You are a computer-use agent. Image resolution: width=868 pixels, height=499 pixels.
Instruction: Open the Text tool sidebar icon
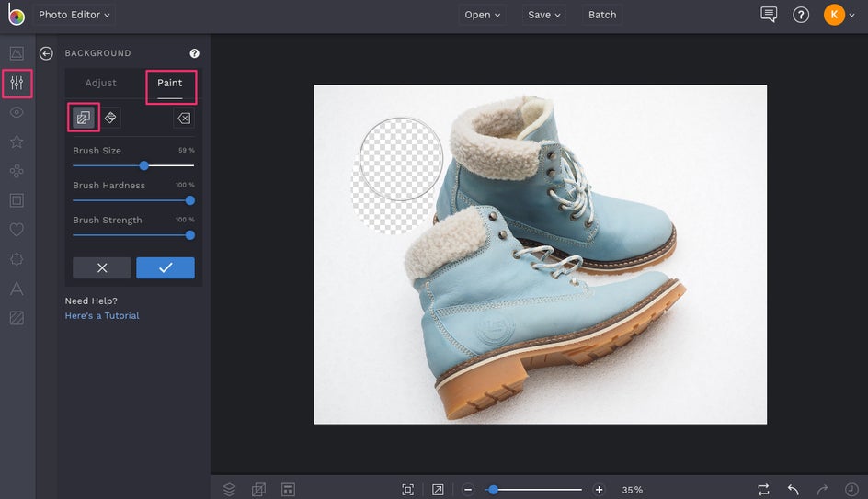tap(17, 289)
